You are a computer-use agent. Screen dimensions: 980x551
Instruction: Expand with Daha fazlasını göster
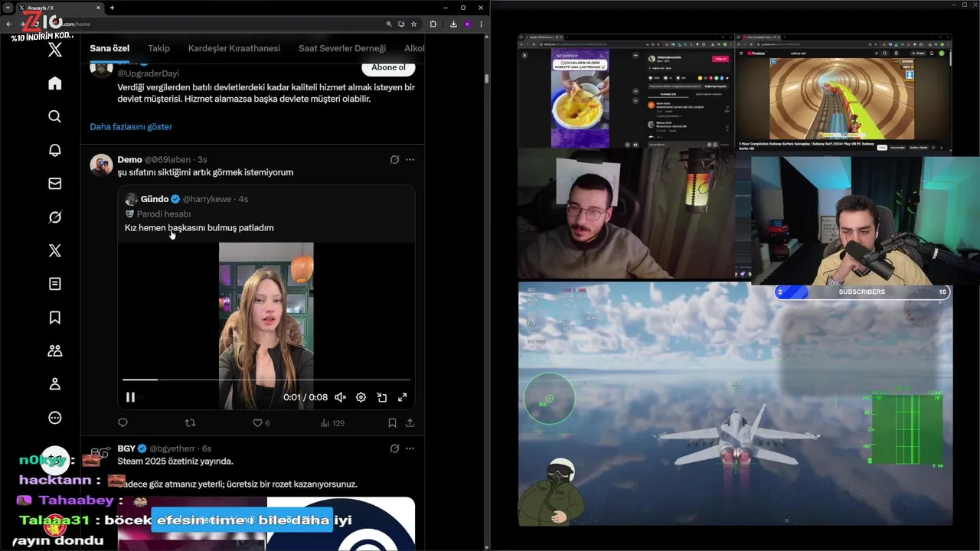[131, 126]
